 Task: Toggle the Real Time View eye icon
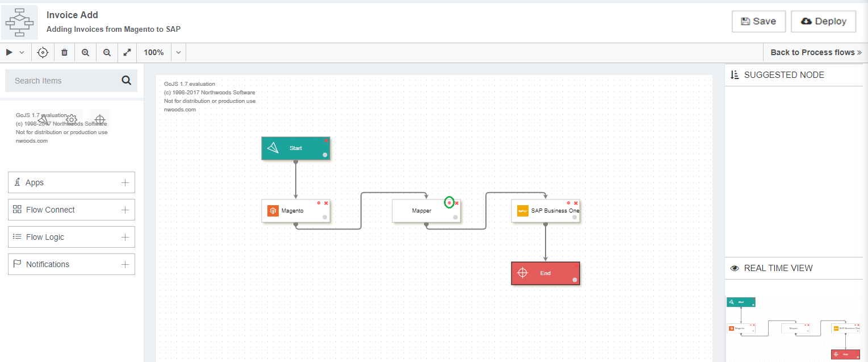(x=735, y=268)
